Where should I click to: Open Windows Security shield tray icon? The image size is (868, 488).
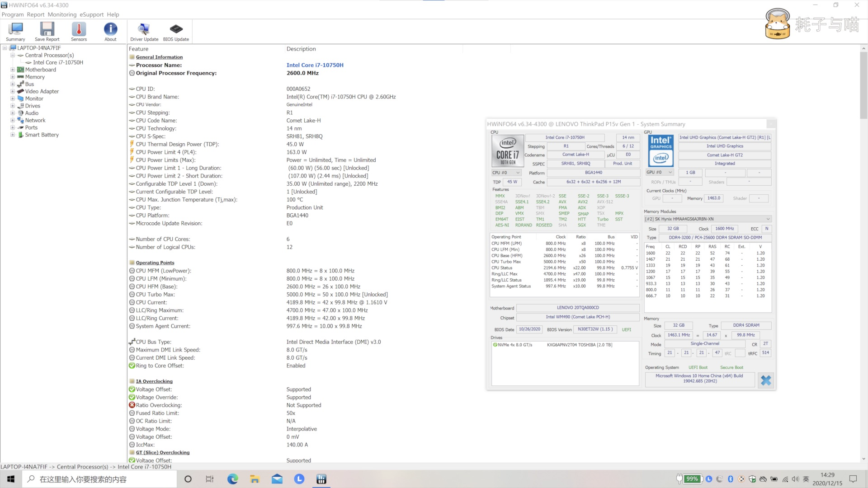[x=752, y=479]
